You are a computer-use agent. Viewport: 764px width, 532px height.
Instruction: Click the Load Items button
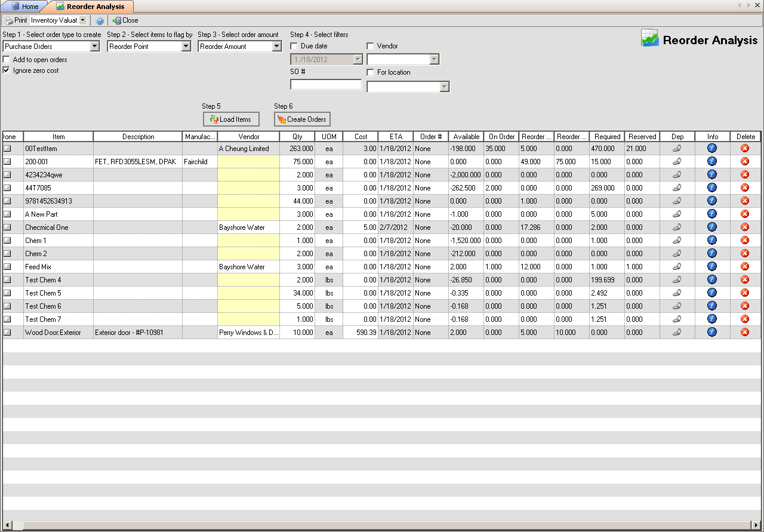231,119
